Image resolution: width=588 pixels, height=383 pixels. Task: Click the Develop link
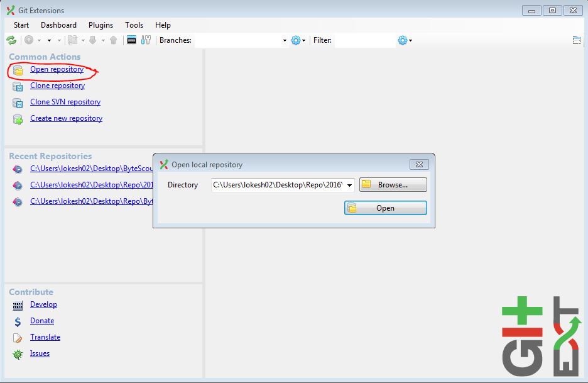[43, 304]
